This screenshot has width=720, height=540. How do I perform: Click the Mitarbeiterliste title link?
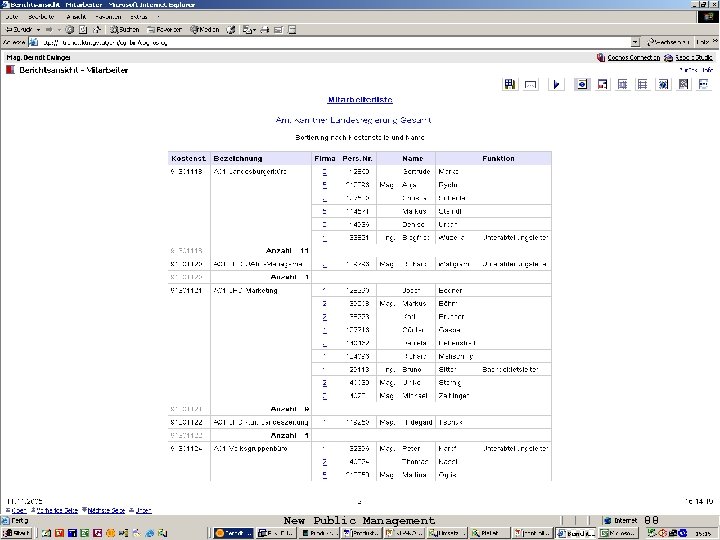(360, 100)
